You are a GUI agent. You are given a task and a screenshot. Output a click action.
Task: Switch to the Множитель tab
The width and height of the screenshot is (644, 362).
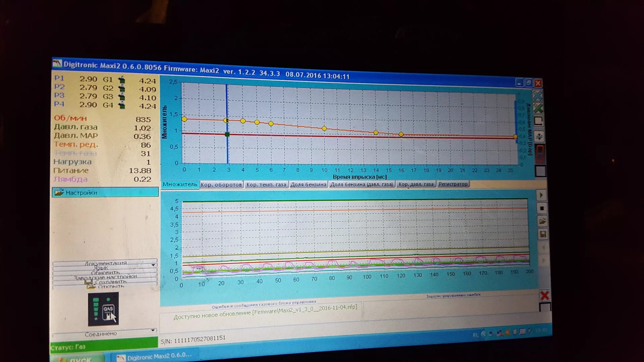180,184
